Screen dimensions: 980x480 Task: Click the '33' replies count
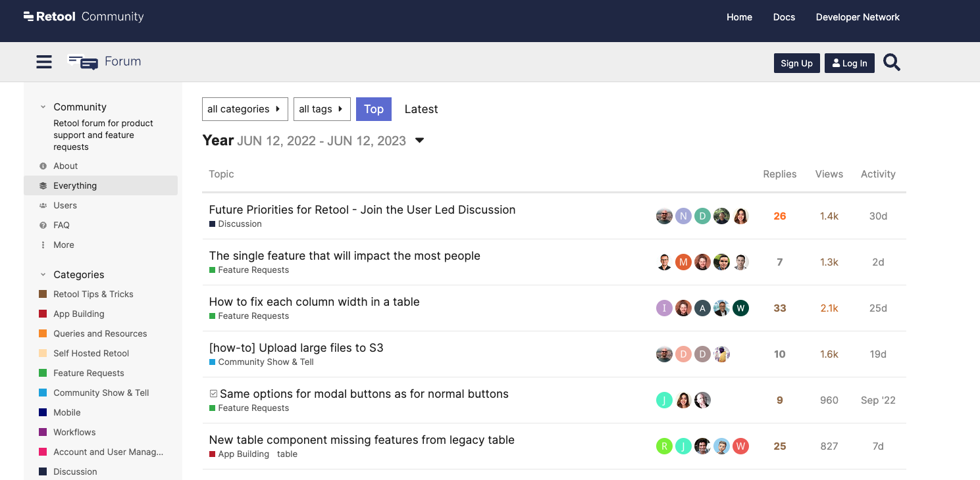780,308
